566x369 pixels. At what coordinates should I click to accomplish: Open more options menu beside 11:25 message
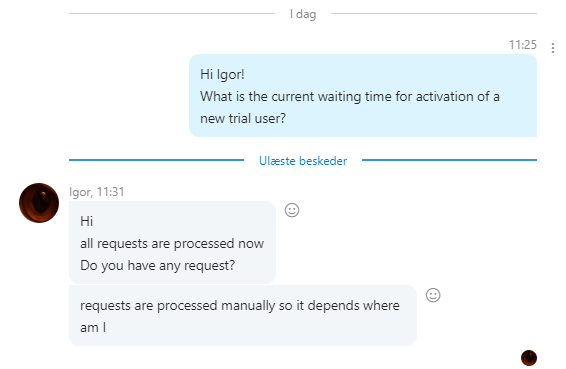click(x=553, y=48)
